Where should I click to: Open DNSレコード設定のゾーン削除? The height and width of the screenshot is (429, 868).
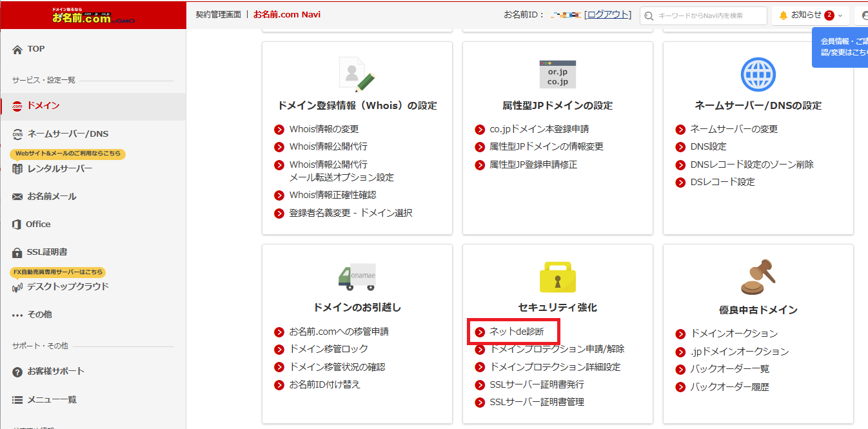click(752, 165)
